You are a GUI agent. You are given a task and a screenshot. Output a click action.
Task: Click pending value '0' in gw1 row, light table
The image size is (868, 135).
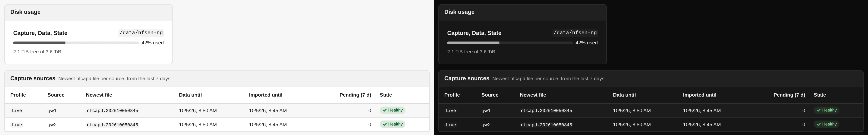coord(370,111)
